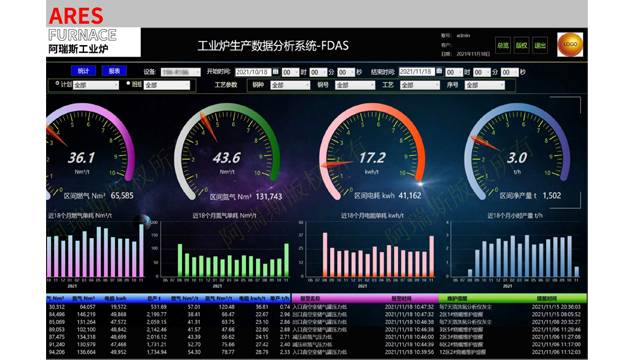Viewport: 640px width, 360px height.
Task: Open the calendar icon beside the end date
Action: click(439, 71)
